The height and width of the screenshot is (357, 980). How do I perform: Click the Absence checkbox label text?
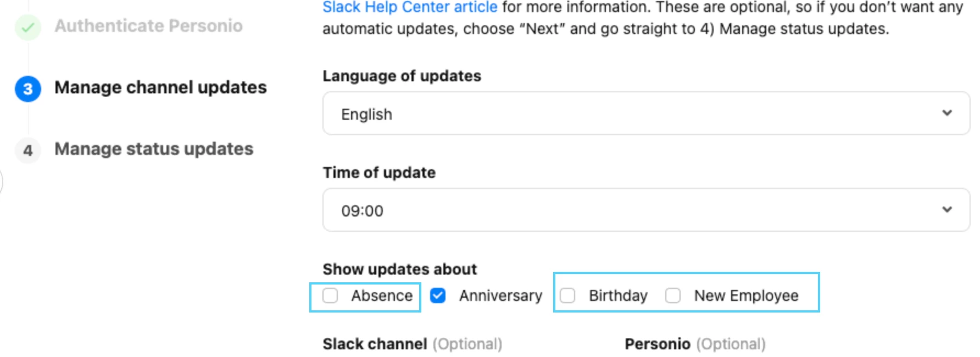[x=382, y=295]
